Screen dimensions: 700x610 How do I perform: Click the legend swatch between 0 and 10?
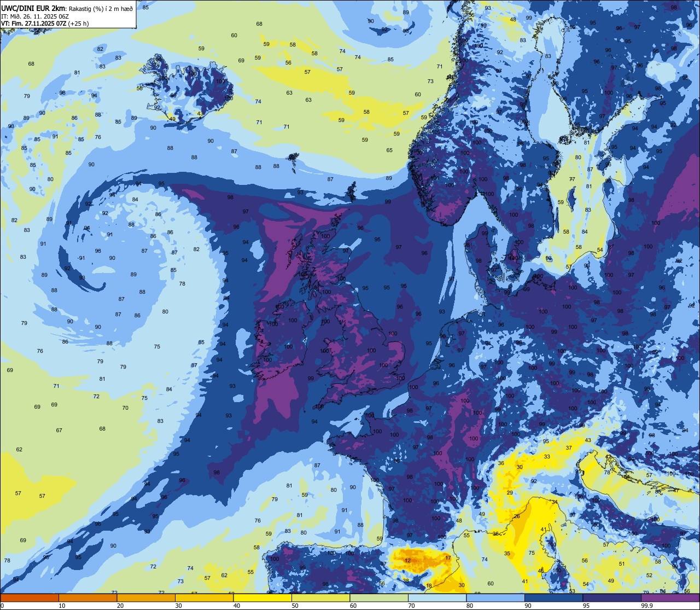(30, 597)
